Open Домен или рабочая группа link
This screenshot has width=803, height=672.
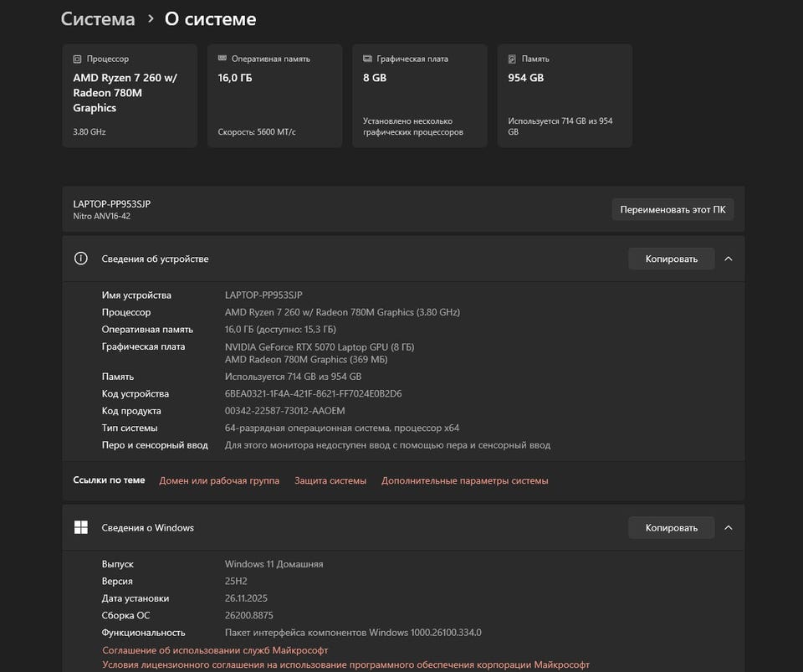pyautogui.click(x=219, y=480)
